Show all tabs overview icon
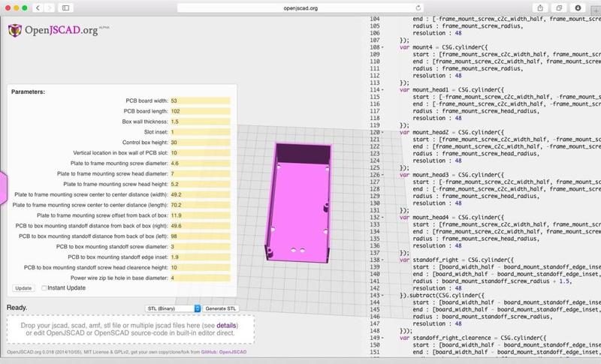This screenshot has width=601, height=364. (x=559, y=8)
